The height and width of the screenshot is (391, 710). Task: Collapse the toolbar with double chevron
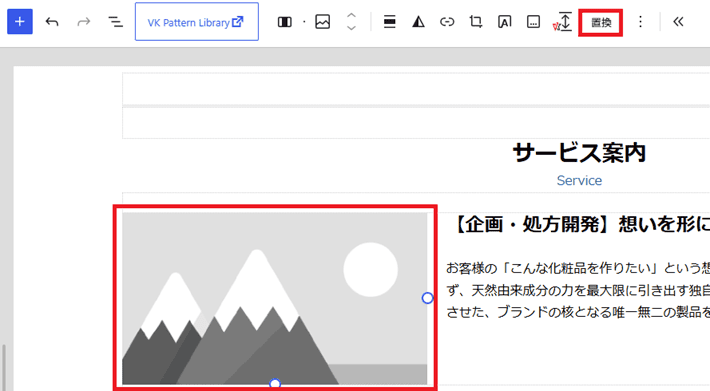(678, 22)
